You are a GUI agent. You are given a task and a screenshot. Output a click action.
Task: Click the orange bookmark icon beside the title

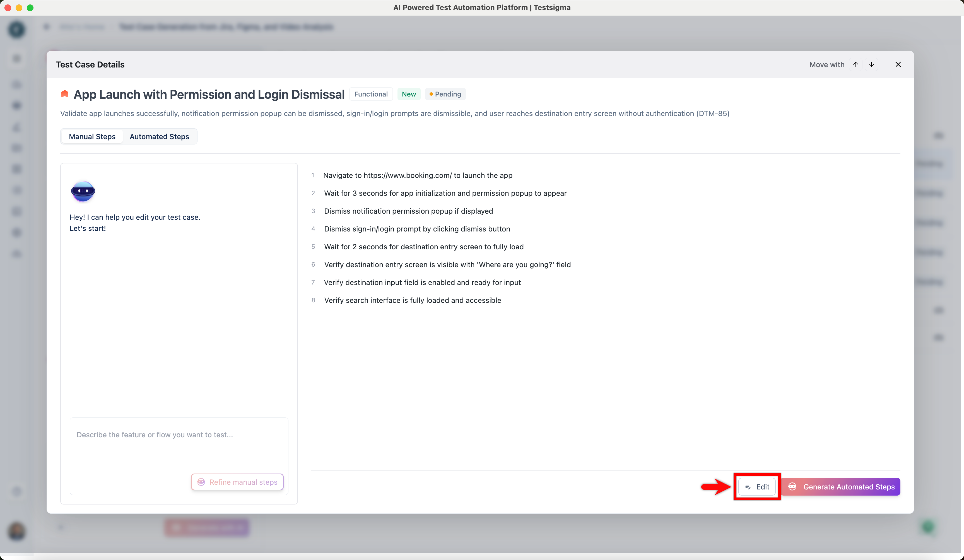(x=65, y=94)
